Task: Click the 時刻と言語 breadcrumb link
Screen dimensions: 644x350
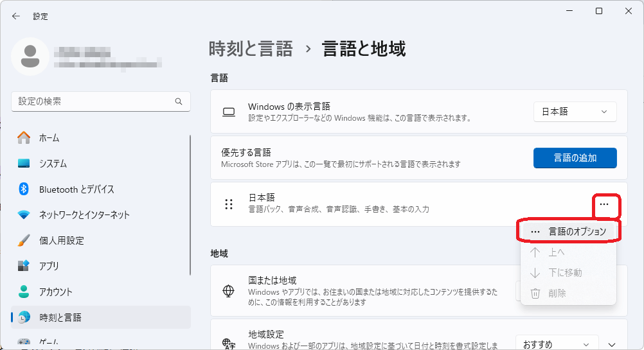Action: pos(251,48)
